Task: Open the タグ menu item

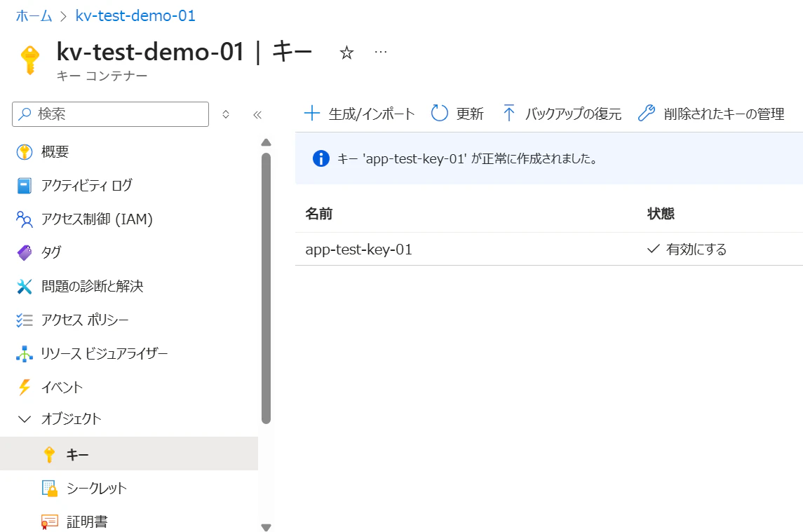Action: point(129,252)
